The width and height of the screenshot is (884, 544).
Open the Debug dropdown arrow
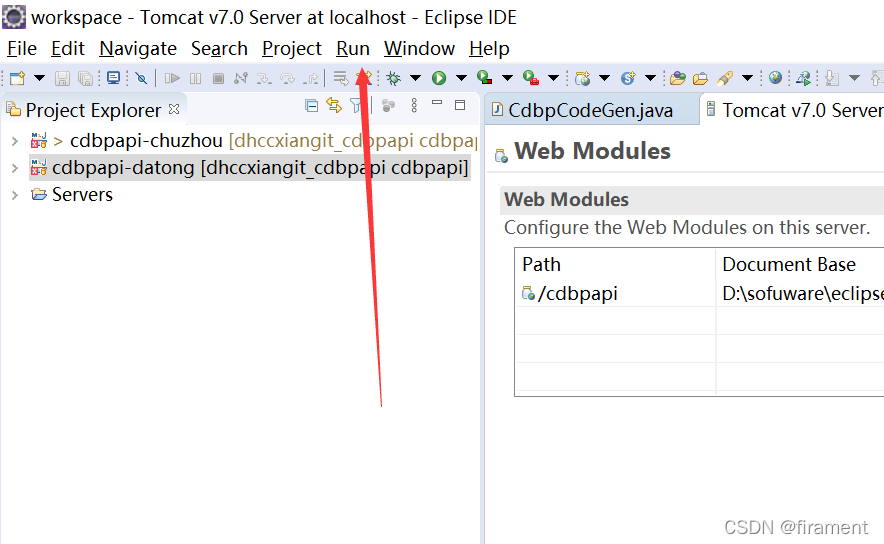pos(416,78)
